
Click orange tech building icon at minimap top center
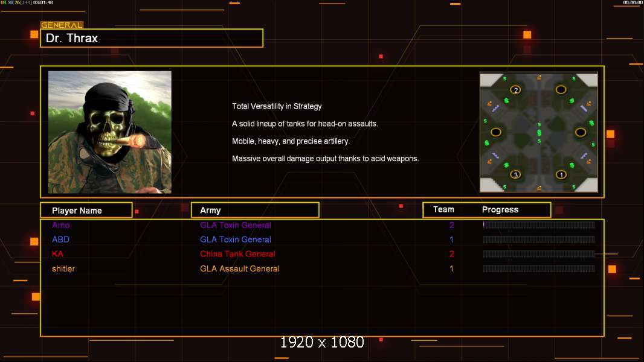pyautogui.click(x=539, y=77)
